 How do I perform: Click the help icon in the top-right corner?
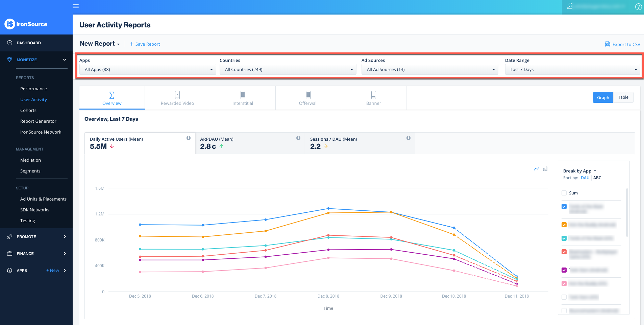[x=638, y=6]
